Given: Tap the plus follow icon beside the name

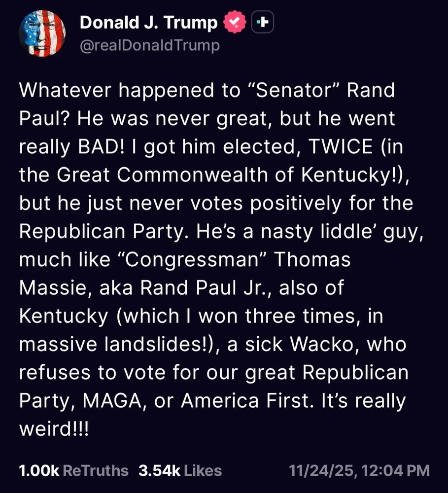Looking at the screenshot, I should [x=262, y=22].
